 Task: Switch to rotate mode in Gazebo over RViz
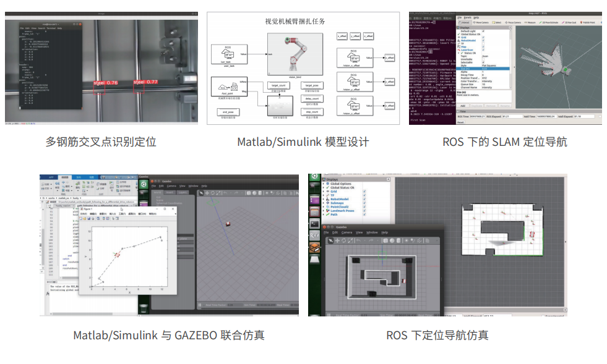click(x=344, y=240)
